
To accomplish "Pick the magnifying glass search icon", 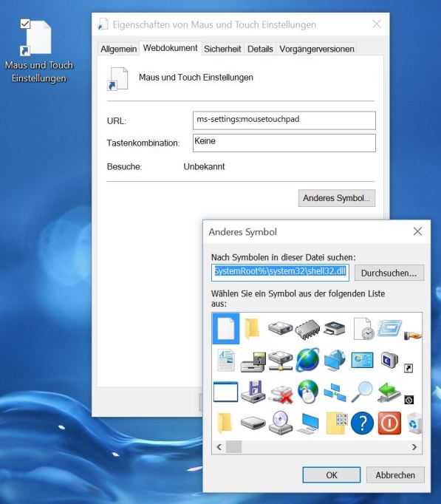I will click(362, 392).
